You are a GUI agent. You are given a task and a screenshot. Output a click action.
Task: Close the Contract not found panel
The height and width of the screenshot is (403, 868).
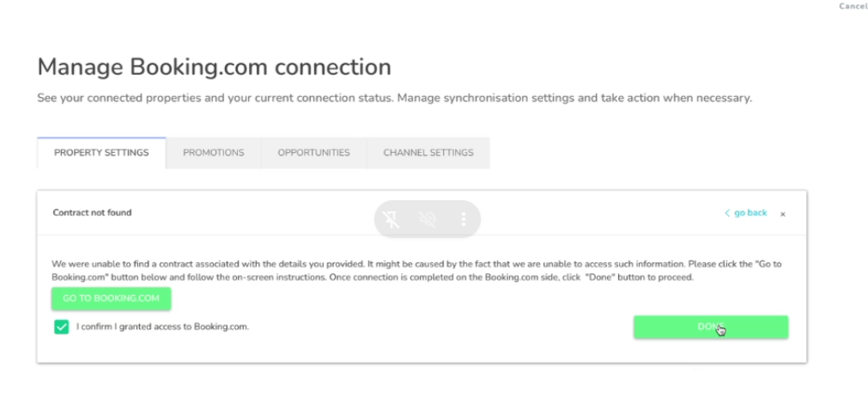783,214
